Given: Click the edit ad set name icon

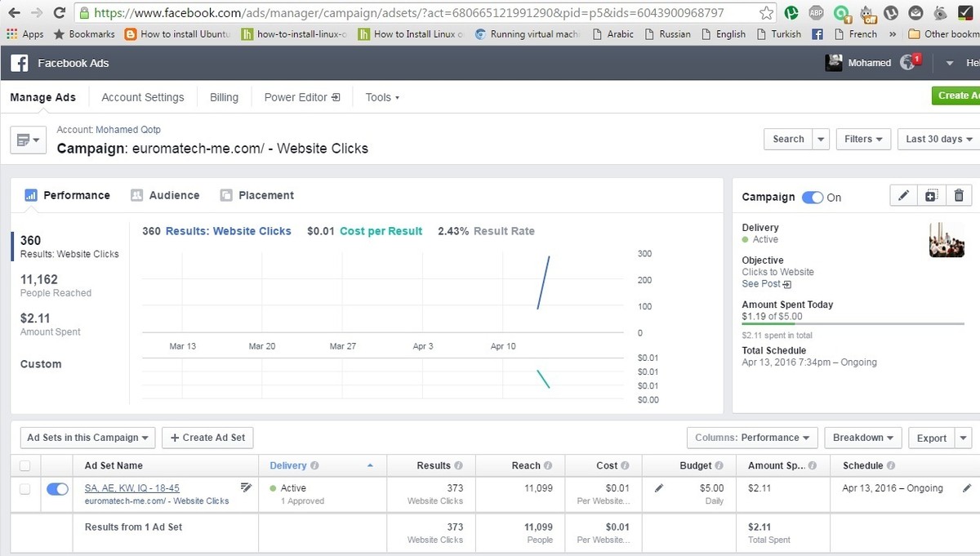Looking at the screenshot, I should tap(246, 487).
